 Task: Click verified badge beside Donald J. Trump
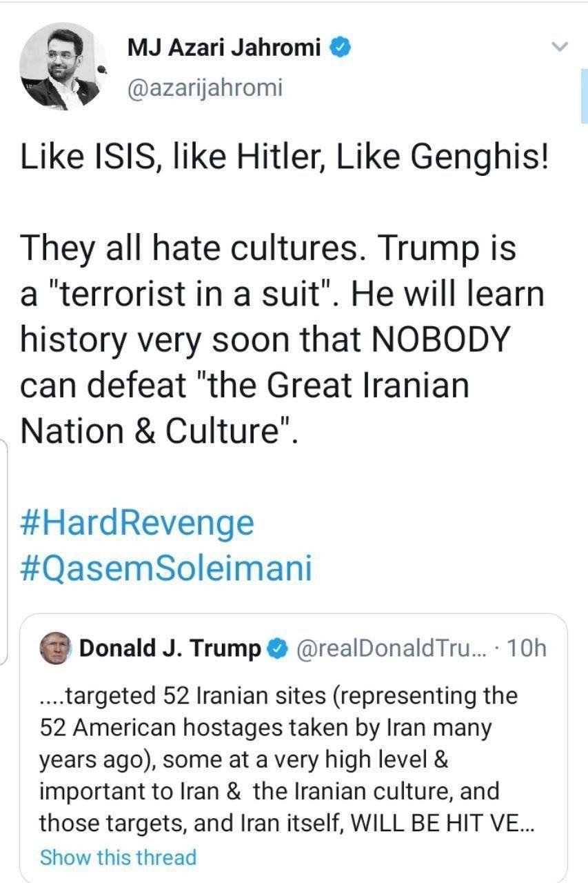tap(278, 648)
